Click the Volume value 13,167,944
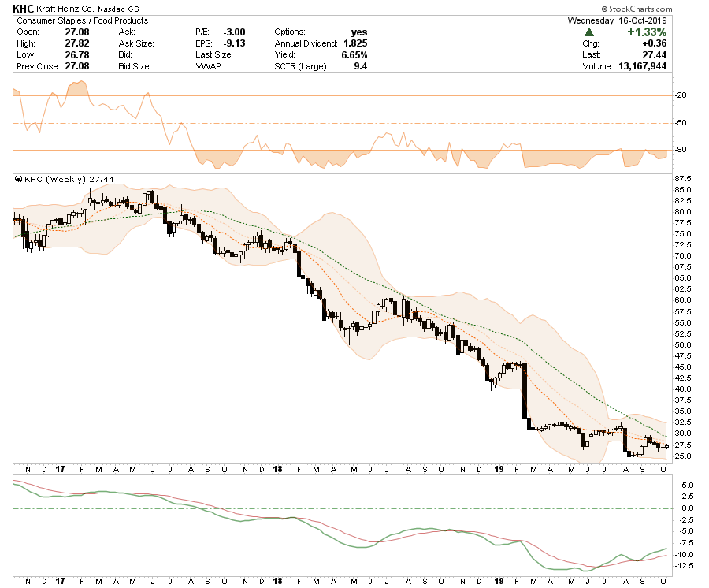Screen dimensions: 709x588 642,66
